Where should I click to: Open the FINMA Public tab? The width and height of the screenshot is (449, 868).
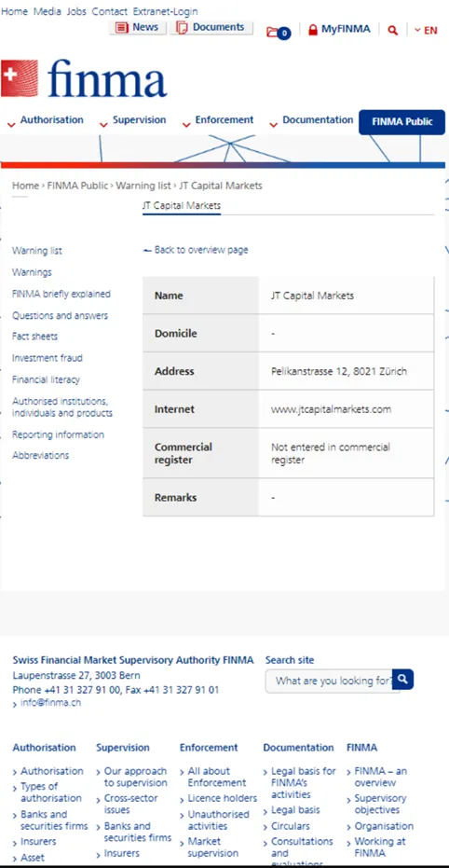click(402, 122)
